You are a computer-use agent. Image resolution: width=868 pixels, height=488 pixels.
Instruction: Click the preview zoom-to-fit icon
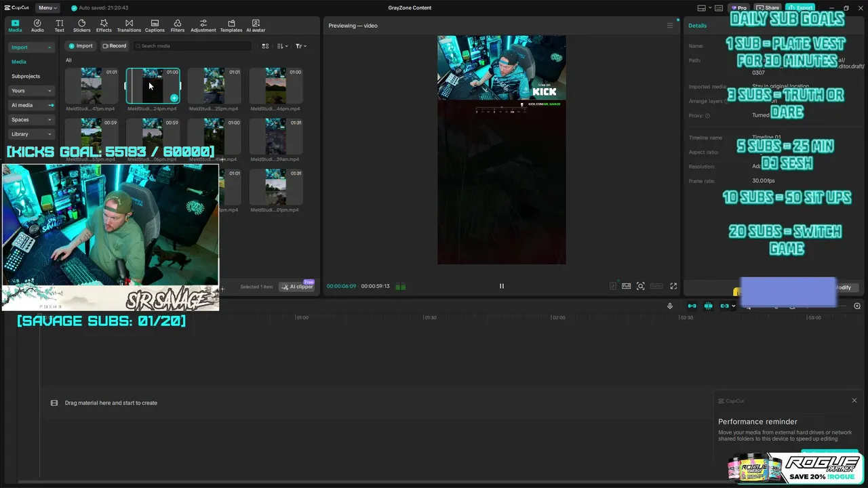641,286
